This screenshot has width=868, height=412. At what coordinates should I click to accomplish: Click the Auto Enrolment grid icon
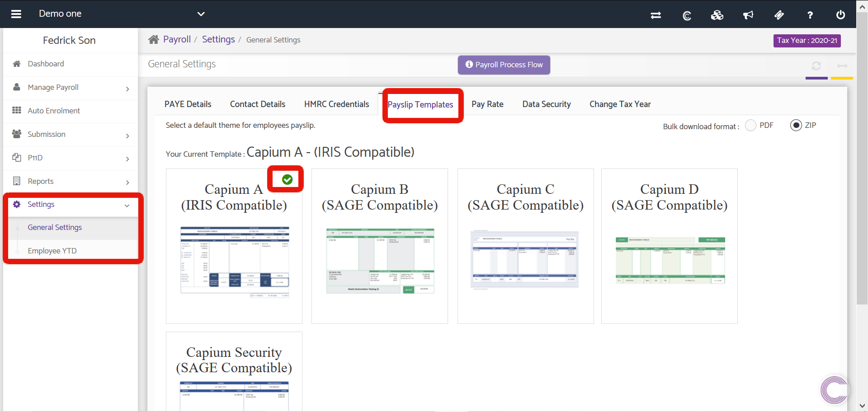tap(17, 110)
